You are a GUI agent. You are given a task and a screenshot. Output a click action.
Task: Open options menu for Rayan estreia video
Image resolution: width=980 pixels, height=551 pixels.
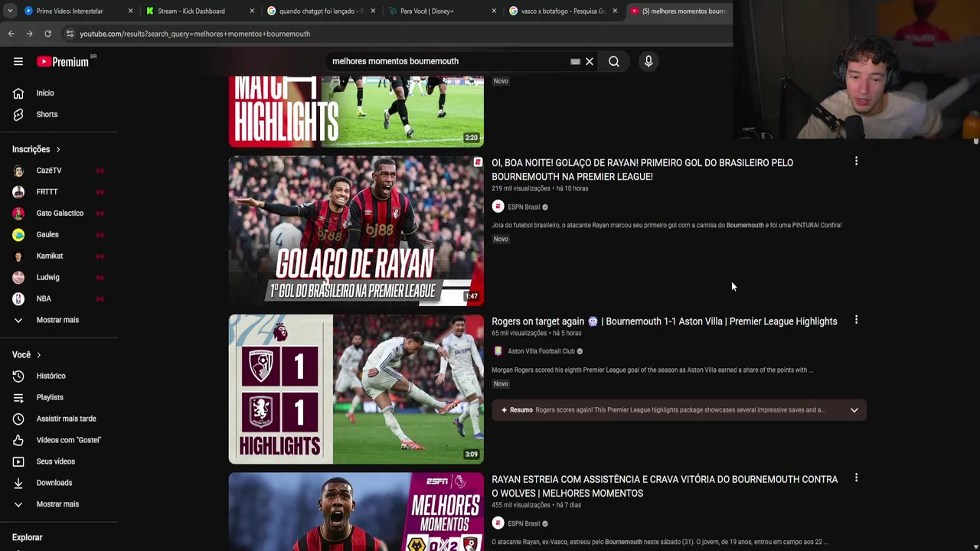[x=856, y=478]
